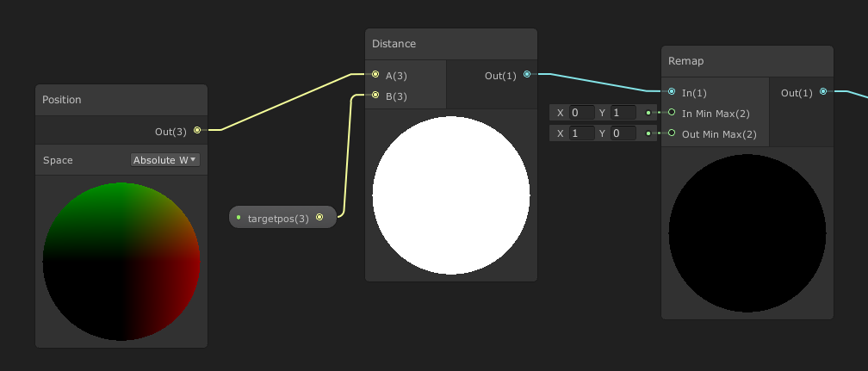Click the Position node color preview sphere
868x371 pixels.
[121, 262]
